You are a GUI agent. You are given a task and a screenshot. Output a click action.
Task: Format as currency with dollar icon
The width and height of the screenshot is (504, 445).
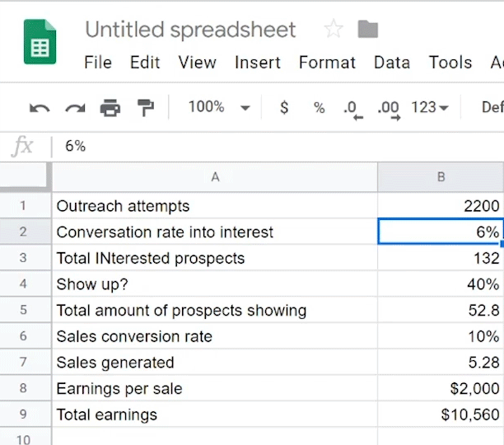tap(284, 108)
